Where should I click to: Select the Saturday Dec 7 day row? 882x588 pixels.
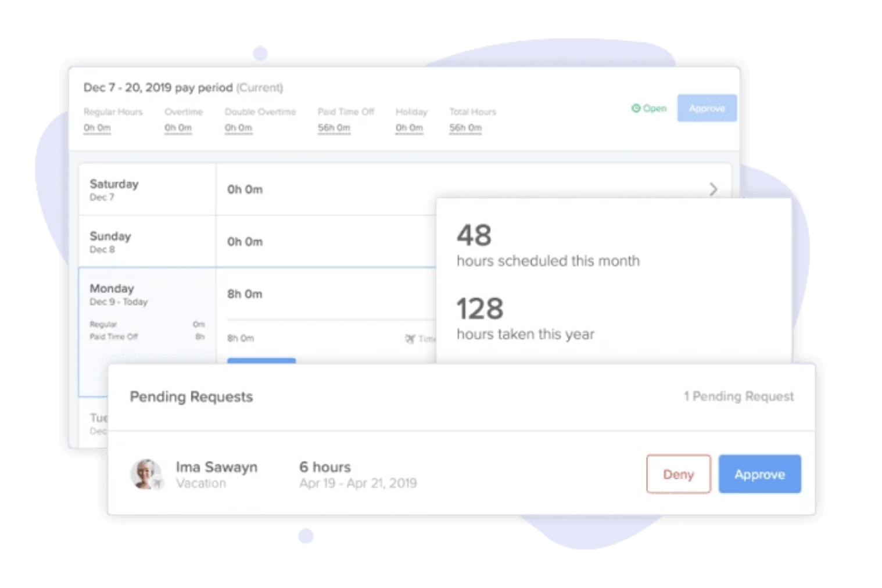pos(146,189)
